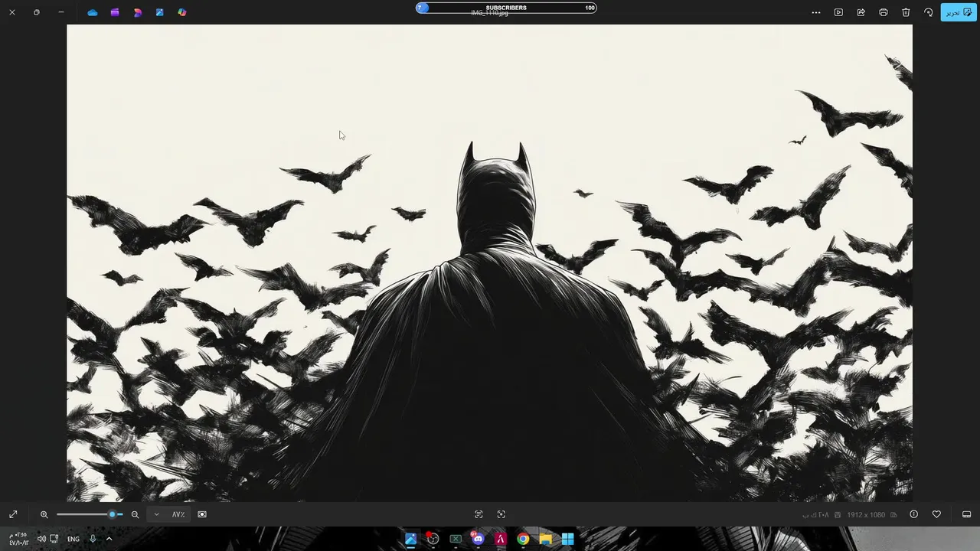Scan text in the image
Screen dimensions: 980x551
tap(479, 514)
